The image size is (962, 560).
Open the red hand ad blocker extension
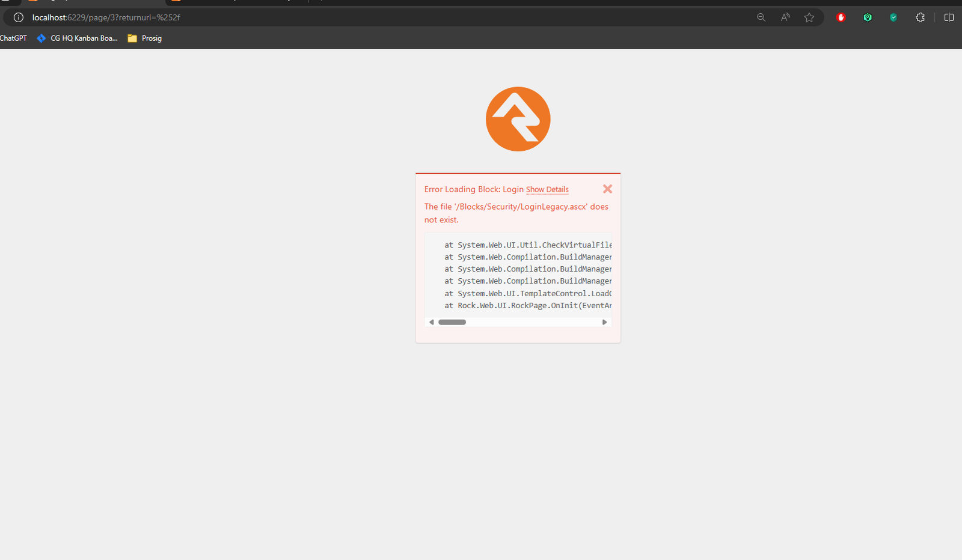[841, 17]
